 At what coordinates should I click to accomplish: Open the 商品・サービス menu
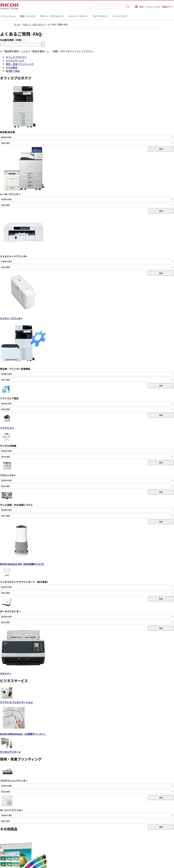28,16
